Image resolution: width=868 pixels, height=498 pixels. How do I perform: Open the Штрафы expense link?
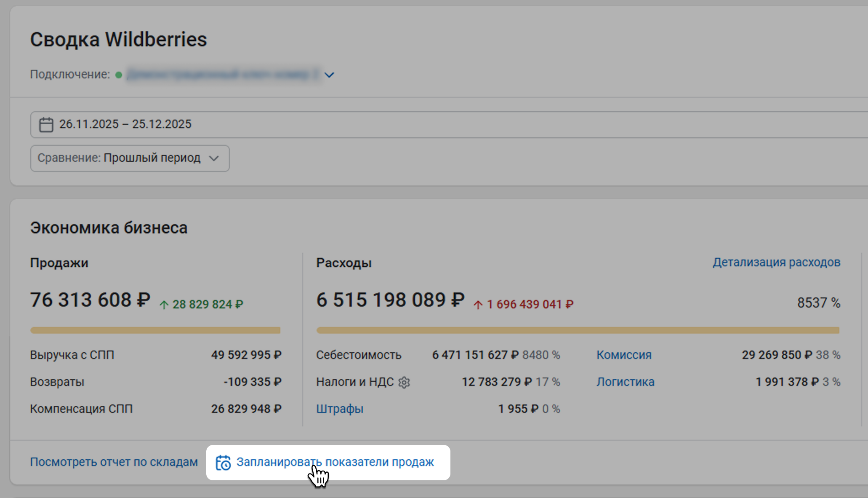click(340, 409)
